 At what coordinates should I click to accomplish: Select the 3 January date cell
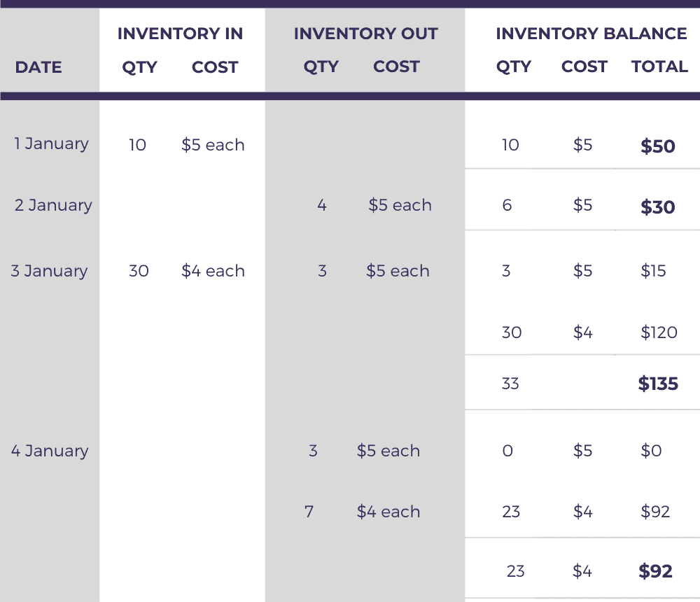click(x=49, y=271)
